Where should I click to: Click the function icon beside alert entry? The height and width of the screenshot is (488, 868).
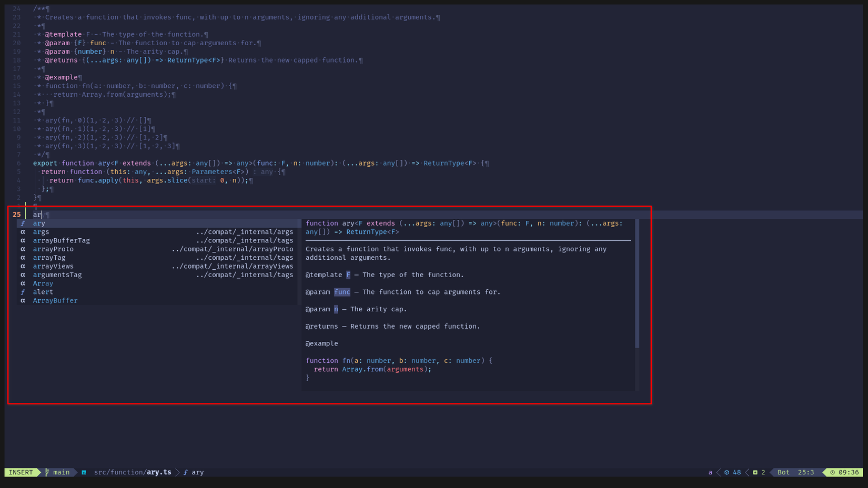(x=23, y=292)
